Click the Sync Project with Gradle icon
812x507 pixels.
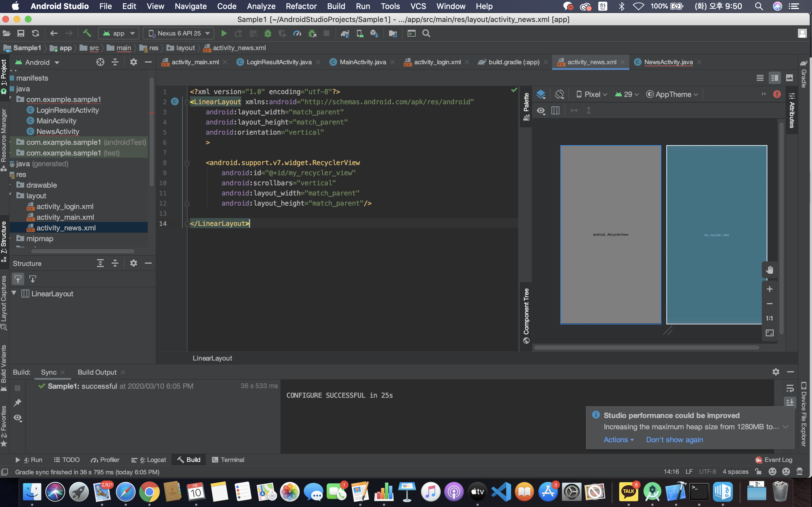pos(345,34)
